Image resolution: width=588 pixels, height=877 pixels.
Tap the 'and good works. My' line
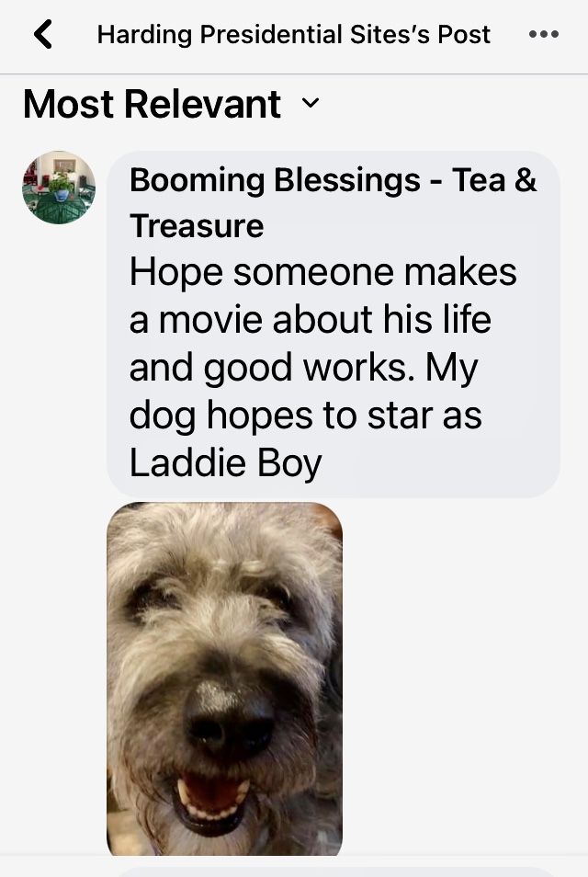tap(304, 368)
